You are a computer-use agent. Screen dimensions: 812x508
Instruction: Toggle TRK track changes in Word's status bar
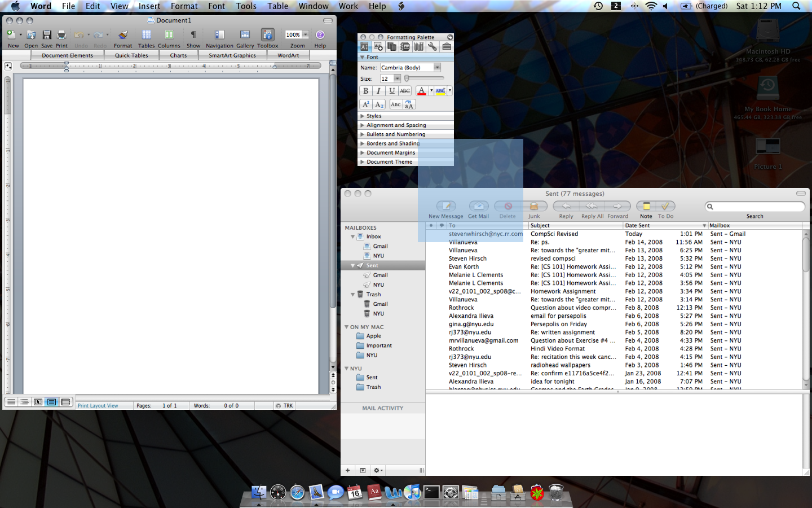click(x=284, y=406)
